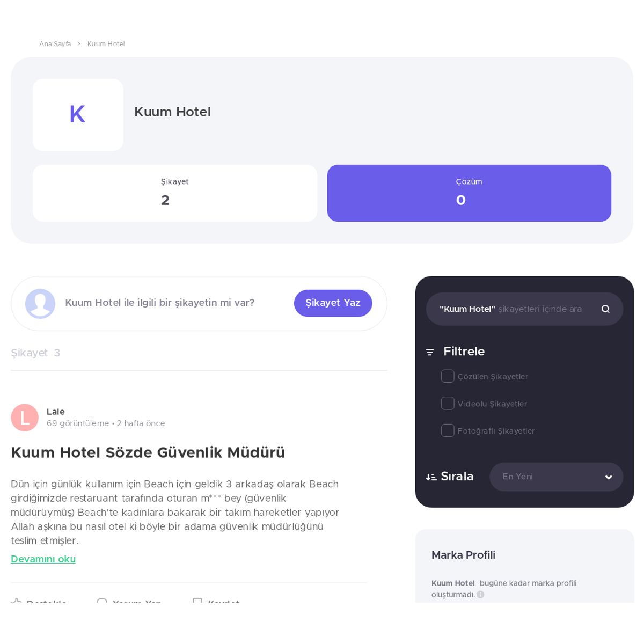
Task: Expand complaint via Devamını oku
Action: click(43, 559)
